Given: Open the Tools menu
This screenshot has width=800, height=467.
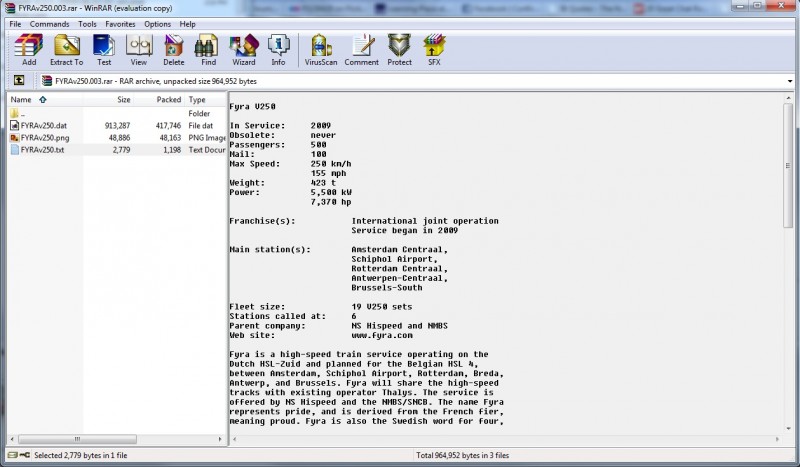Looking at the screenshot, I should point(87,24).
